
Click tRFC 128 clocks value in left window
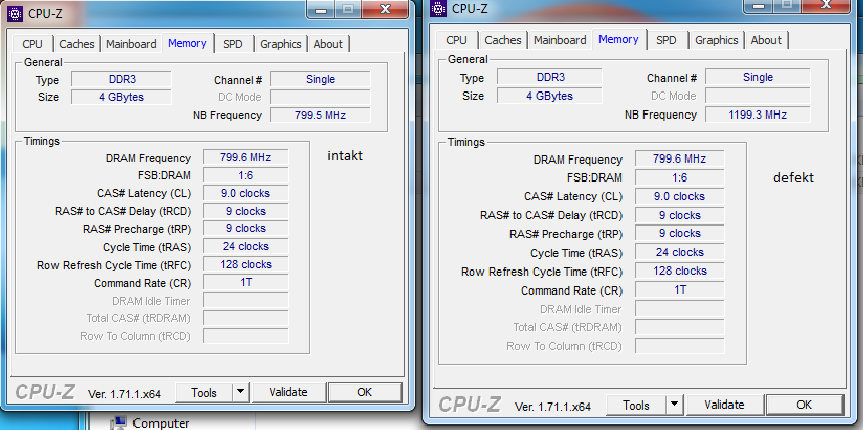coord(245,264)
